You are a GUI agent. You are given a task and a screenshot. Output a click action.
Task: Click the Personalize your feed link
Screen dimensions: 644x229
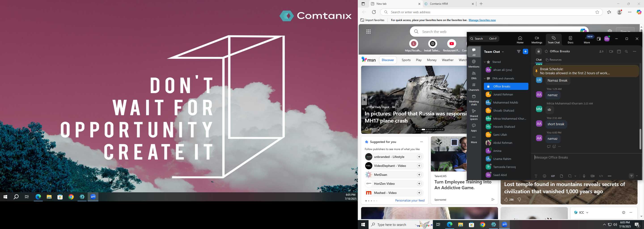click(x=410, y=201)
